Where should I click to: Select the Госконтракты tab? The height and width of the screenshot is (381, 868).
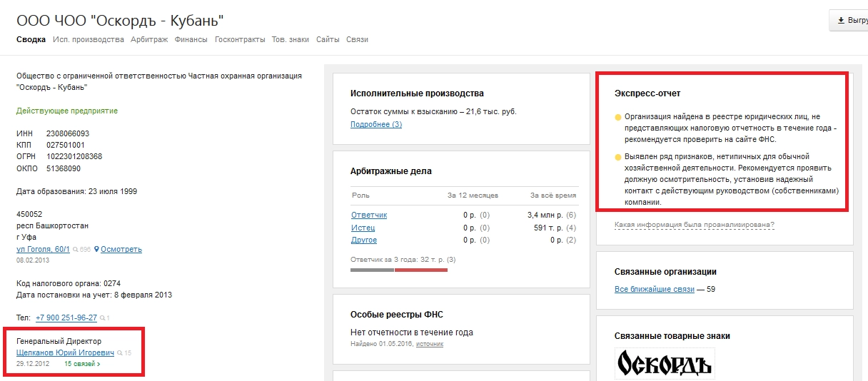pos(240,39)
